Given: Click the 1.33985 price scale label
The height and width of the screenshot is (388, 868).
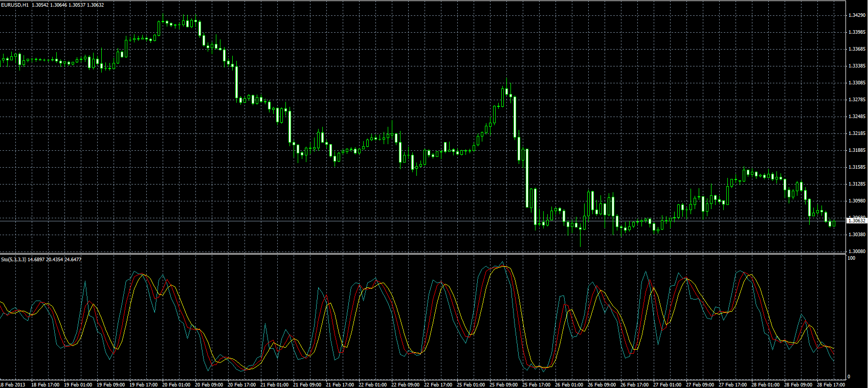Looking at the screenshot, I should tap(857, 32).
